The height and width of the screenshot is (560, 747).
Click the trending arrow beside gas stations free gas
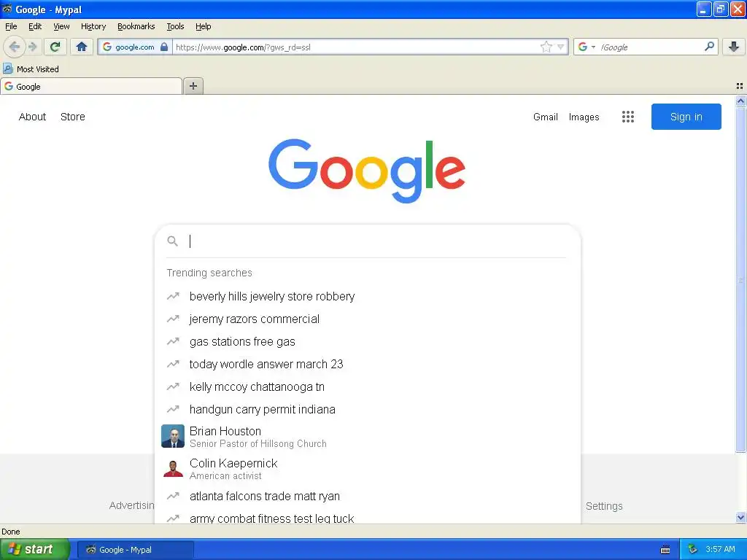pos(173,341)
